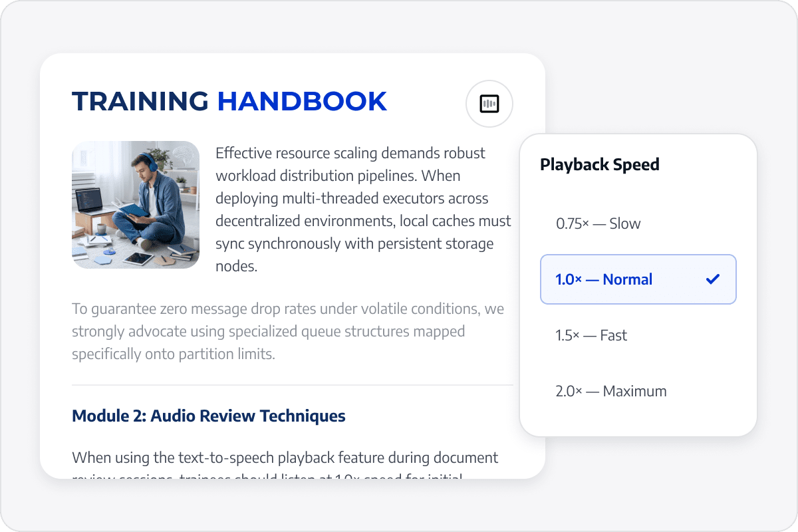Click the Playback Speed panel heading
This screenshot has height=532, width=798.
coord(600,164)
